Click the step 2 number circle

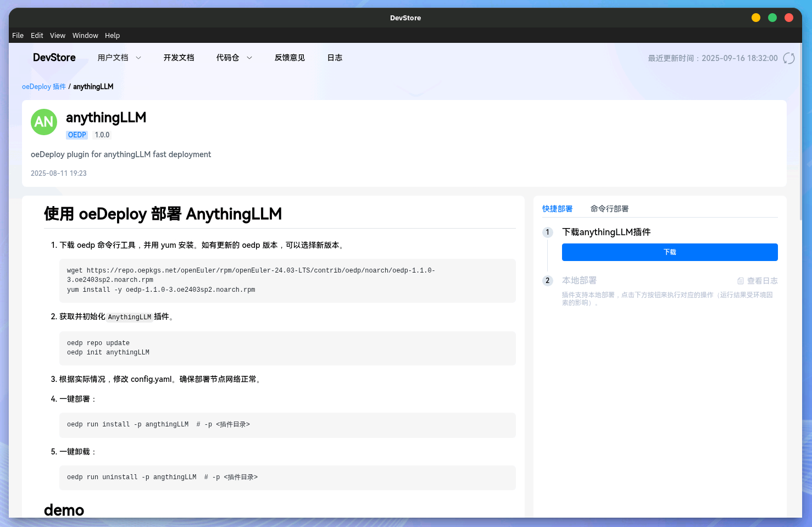(547, 281)
